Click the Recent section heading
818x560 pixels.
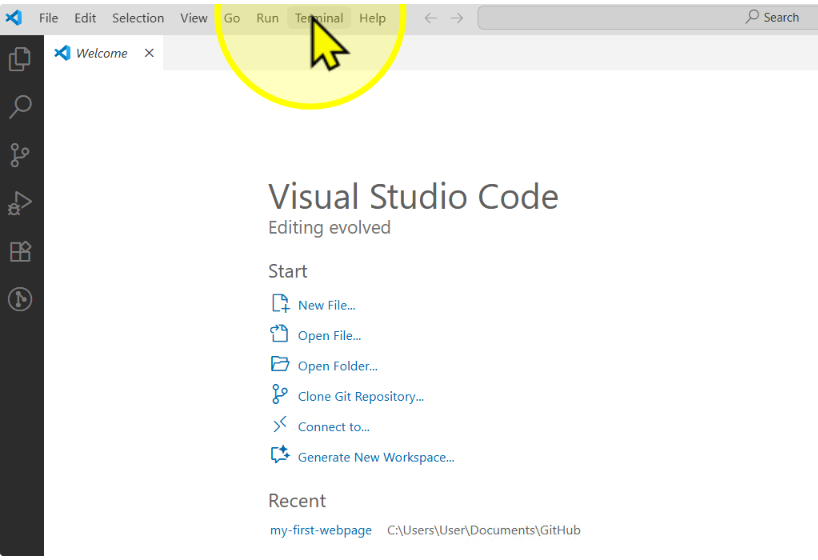[297, 501]
